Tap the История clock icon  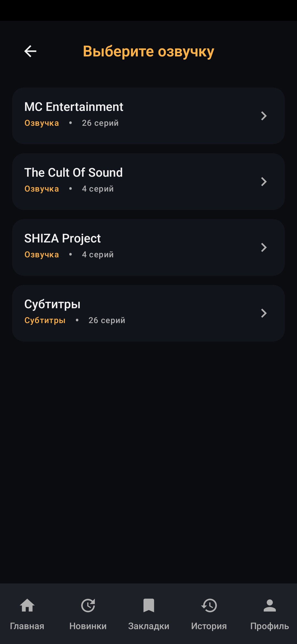point(209,605)
